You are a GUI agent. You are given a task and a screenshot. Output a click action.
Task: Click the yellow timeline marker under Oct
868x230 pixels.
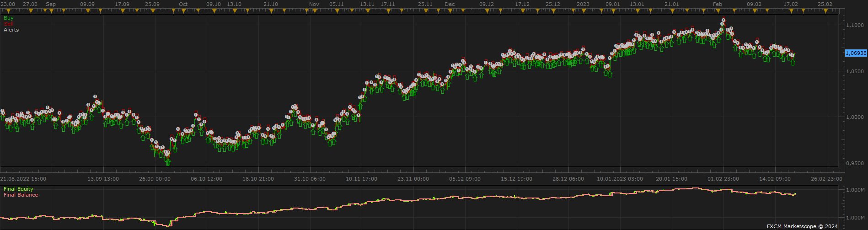click(x=183, y=11)
